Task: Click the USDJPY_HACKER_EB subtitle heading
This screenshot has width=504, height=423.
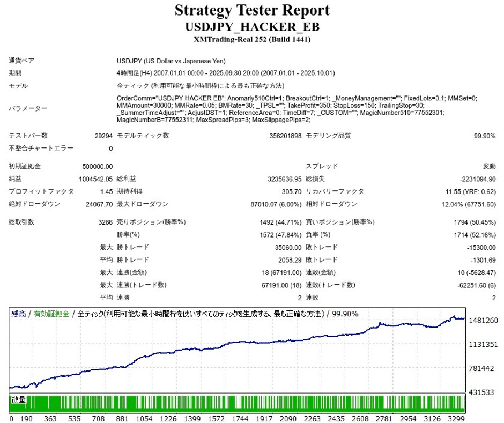Action: (252, 26)
